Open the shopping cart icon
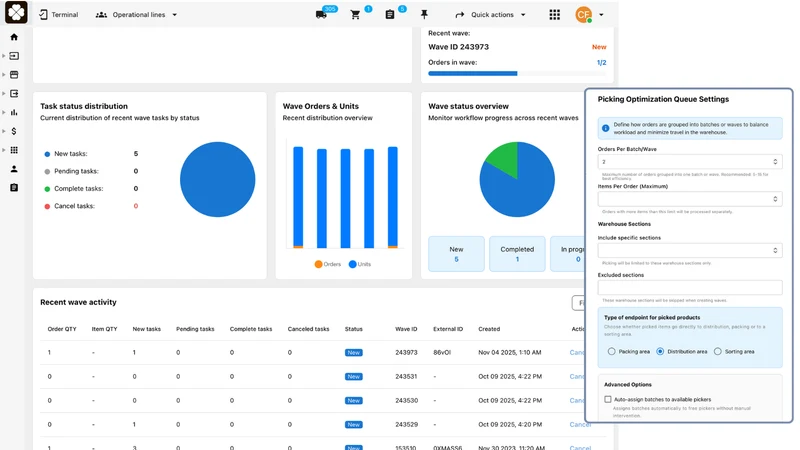 click(x=356, y=15)
